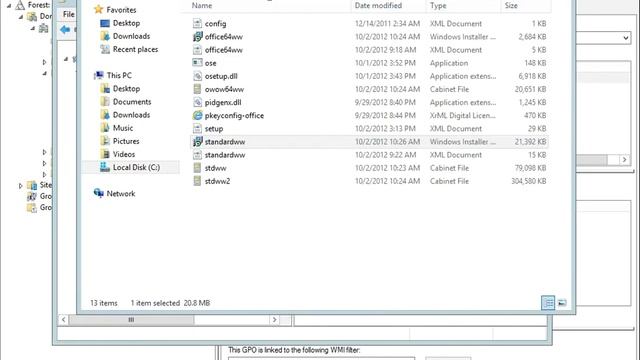Select office64ww Windows Installer icon
640x360 pixels.
click(197, 37)
